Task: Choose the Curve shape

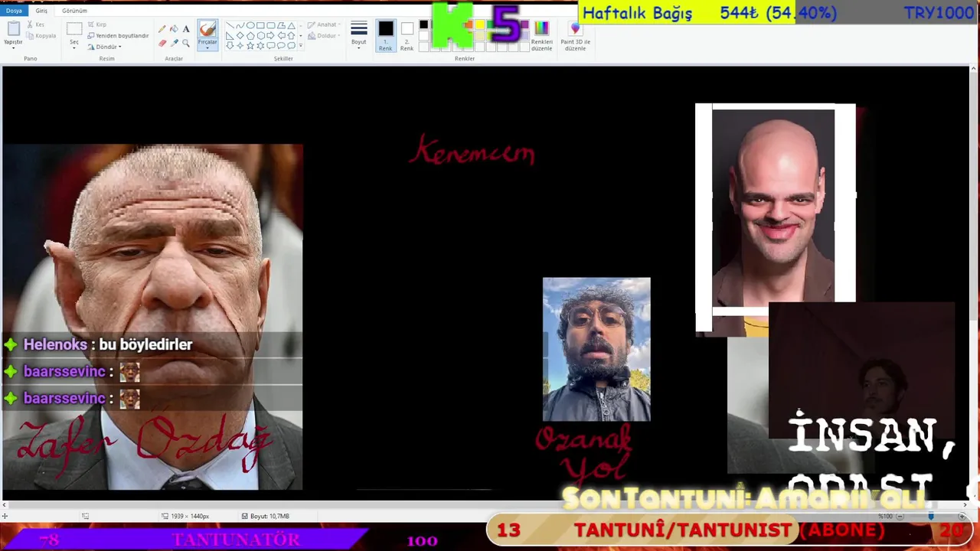Action: (240, 25)
